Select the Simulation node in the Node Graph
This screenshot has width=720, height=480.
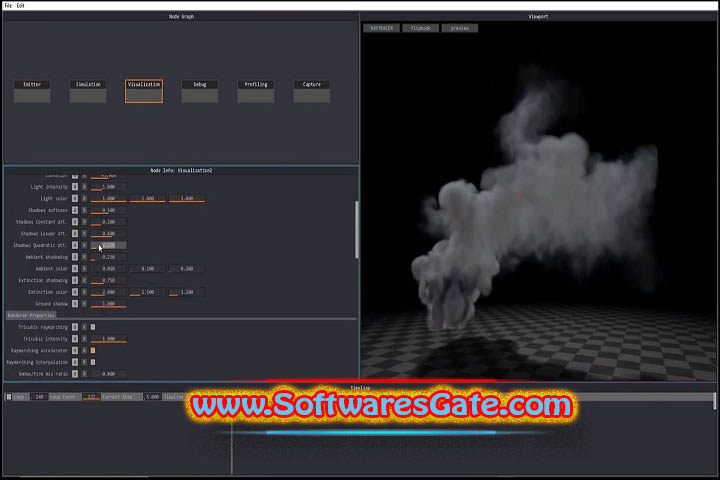click(88, 91)
